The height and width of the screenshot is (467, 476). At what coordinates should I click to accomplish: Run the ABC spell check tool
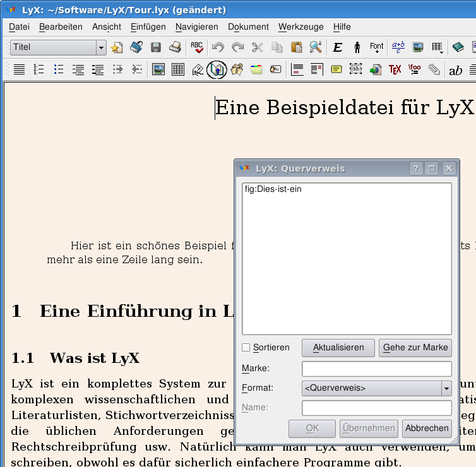197,47
